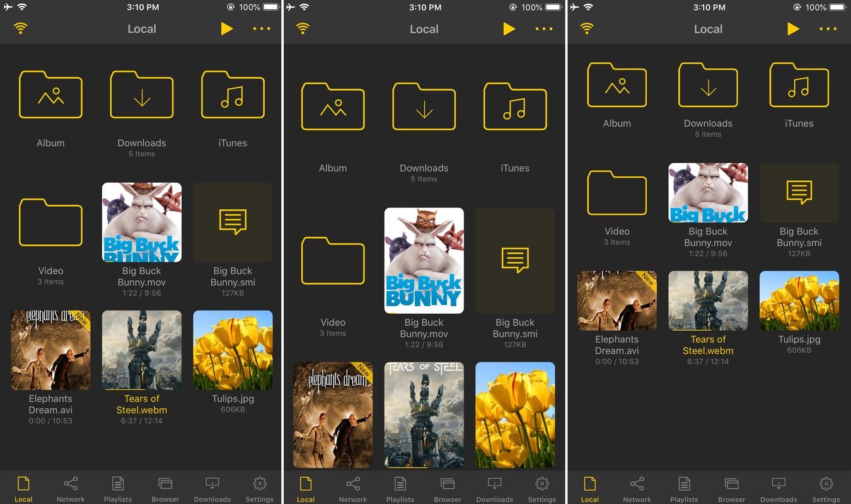This screenshot has height=504, width=851.
Task: Open the Album folder in left screen
Action: 50,94
